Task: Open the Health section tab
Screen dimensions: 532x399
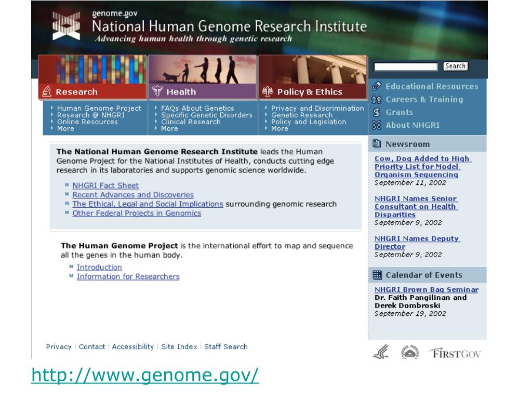Action: (203, 91)
